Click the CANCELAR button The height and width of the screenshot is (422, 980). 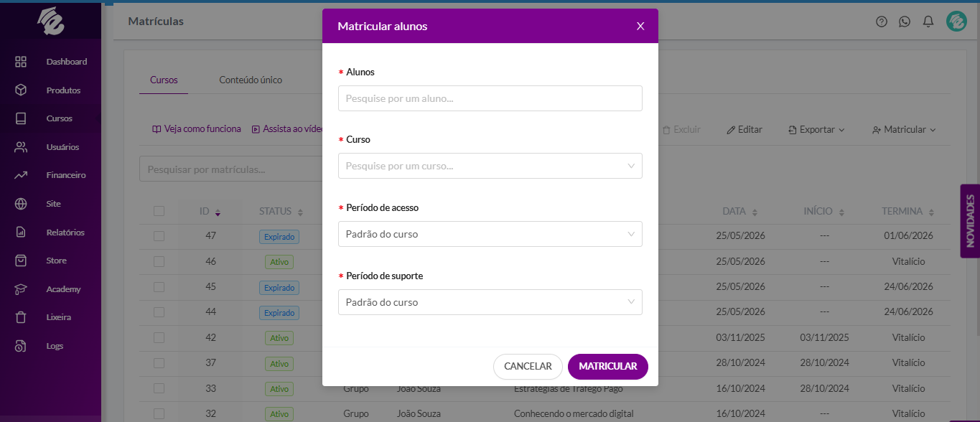point(528,366)
